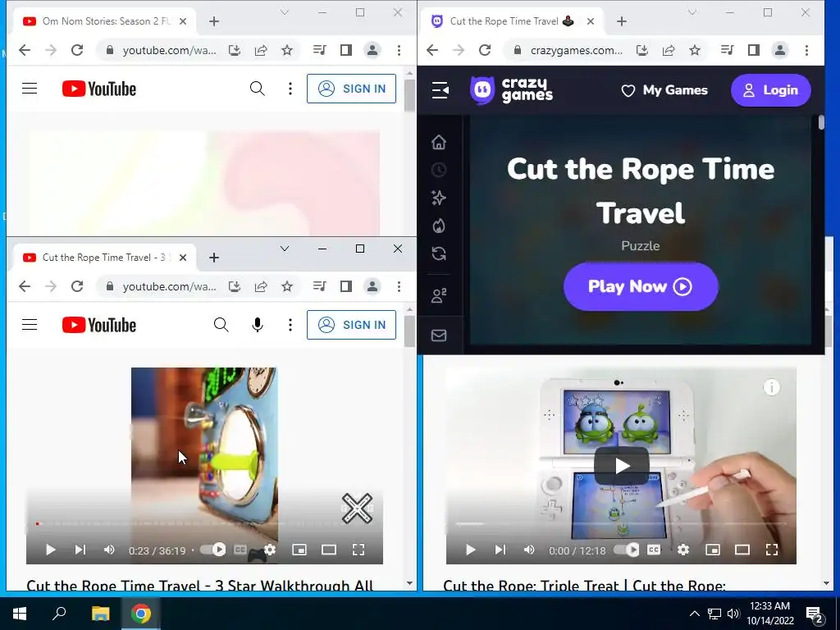
Task: Click SIGN IN in Cut the Rope YouTube window
Action: [x=351, y=325]
